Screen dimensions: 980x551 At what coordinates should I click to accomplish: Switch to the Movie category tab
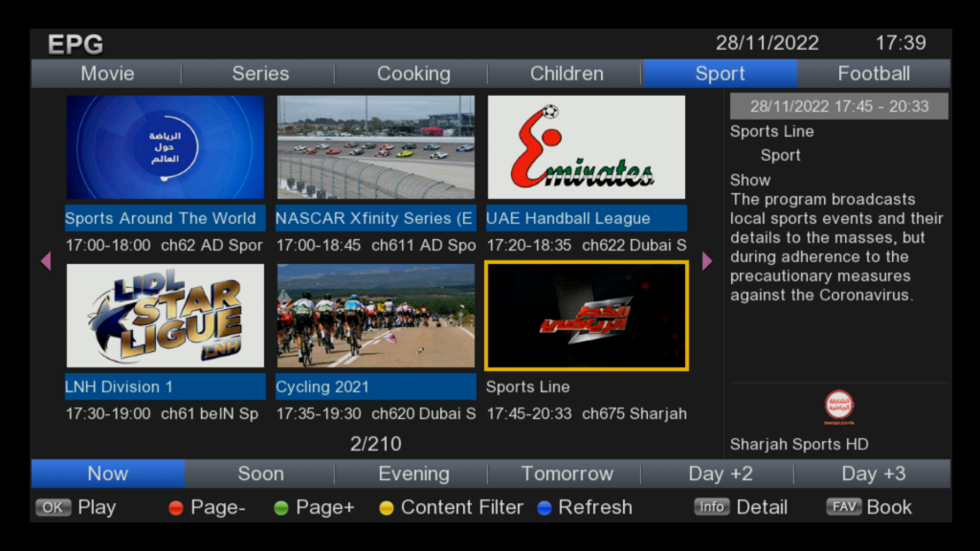[x=107, y=74]
